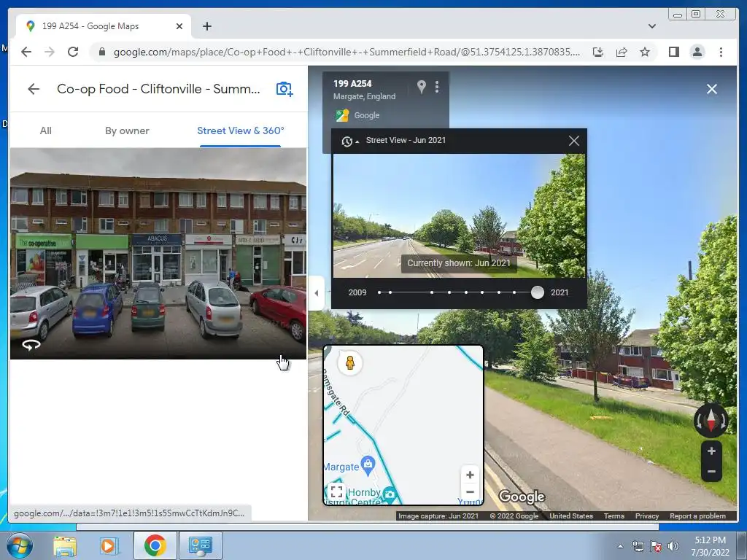Zoom in on the Street View image
This screenshot has height=560, width=747.
(711, 451)
